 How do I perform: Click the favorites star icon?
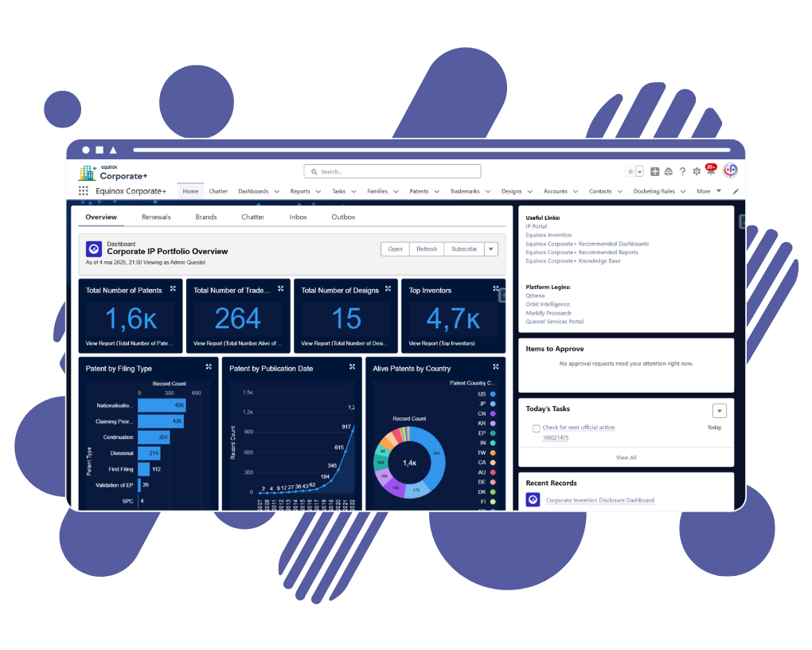(x=630, y=171)
